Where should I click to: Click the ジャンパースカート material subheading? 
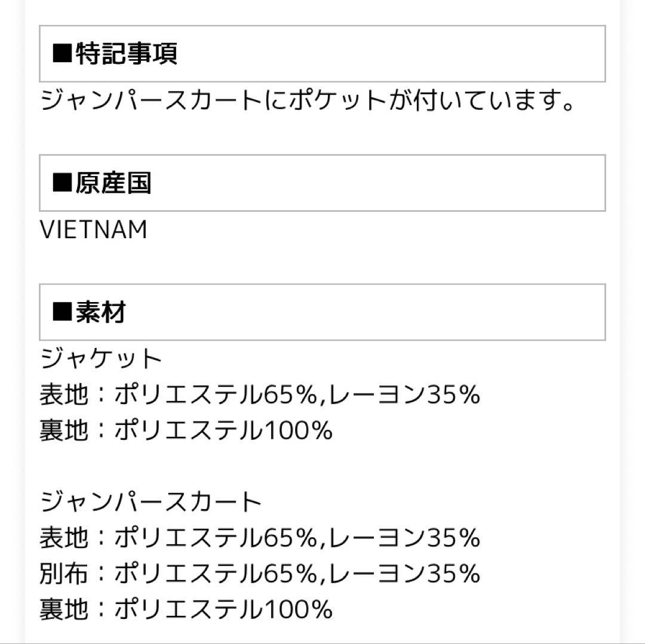tap(151, 503)
